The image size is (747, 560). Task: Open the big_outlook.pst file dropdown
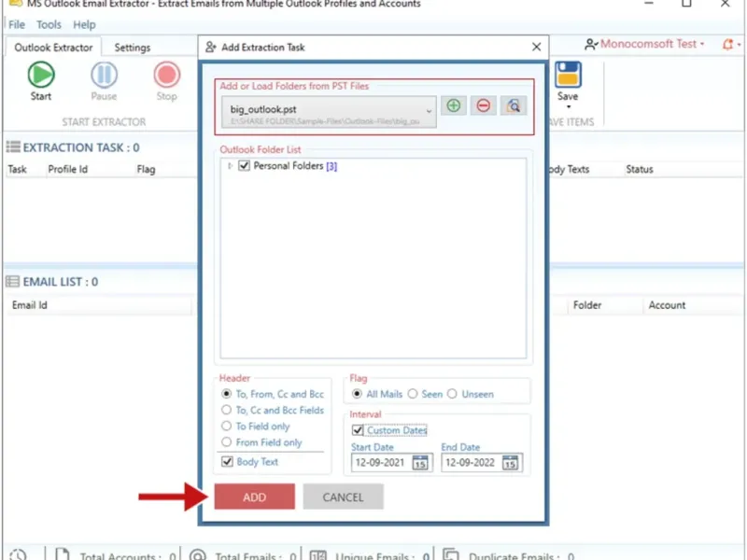329,112
